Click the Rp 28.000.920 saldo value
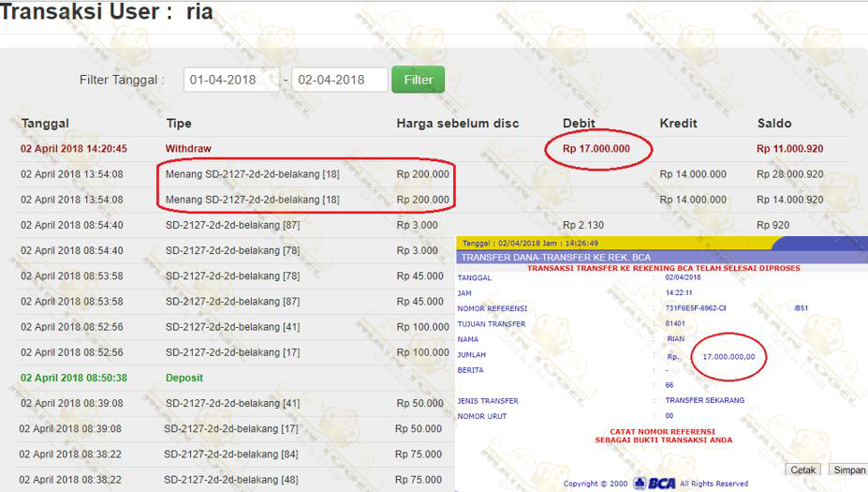The image size is (868, 492). pos(790,174)
